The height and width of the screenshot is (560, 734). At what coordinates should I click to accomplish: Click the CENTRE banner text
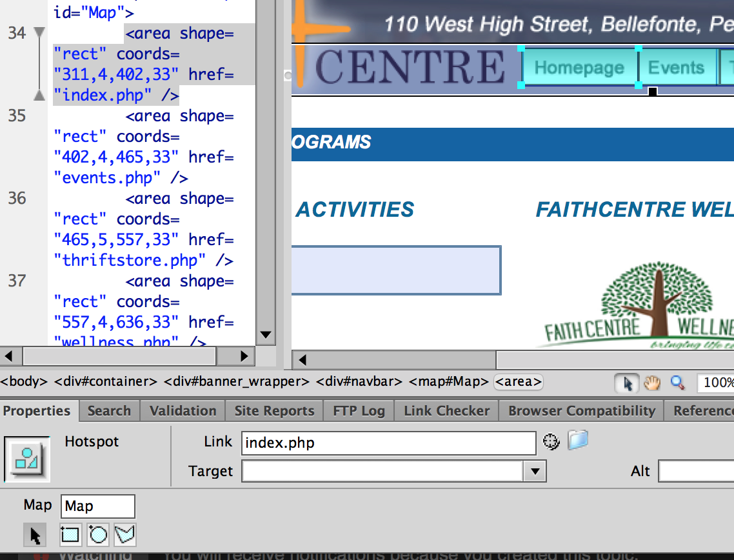coord(410,68)
